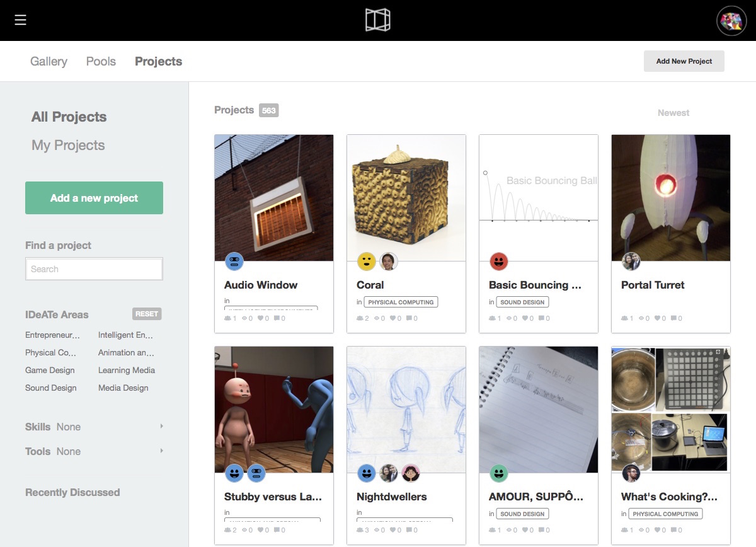Click inside the project search field

(x=93, y=268)
